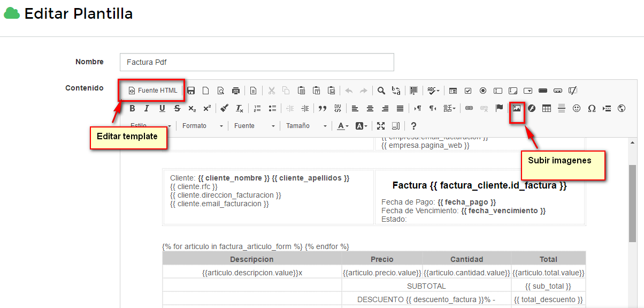Open the Fuente font dropdown
This screenshot has height=308, width=644.
coord(254,126)
